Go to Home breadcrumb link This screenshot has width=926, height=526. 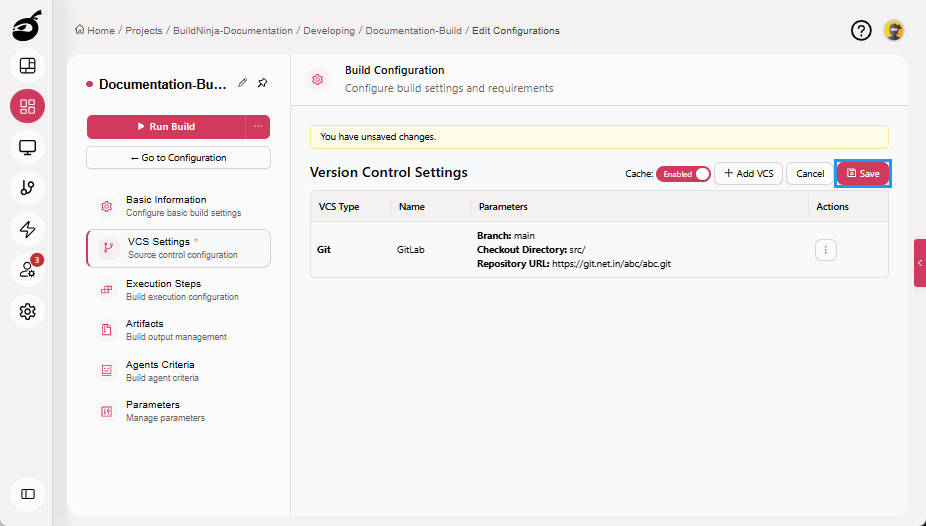coord(101,31)
